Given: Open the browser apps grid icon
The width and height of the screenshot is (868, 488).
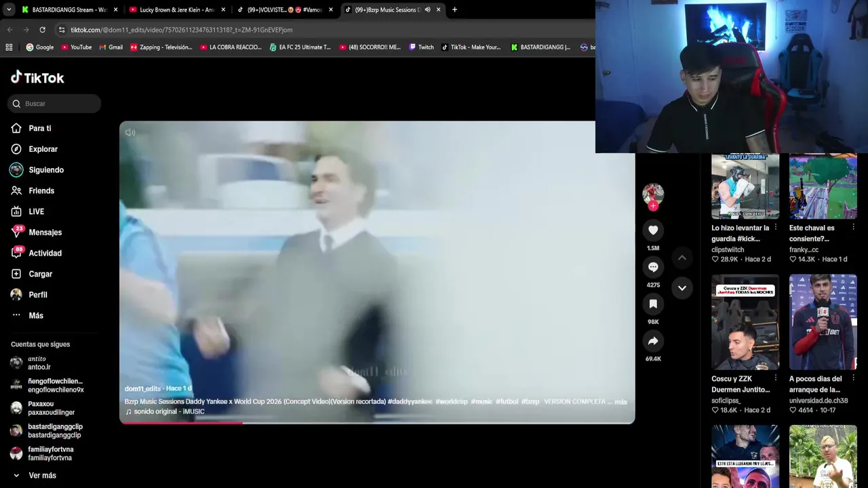Looking at the screenshot, I should [x=9, y=47].
